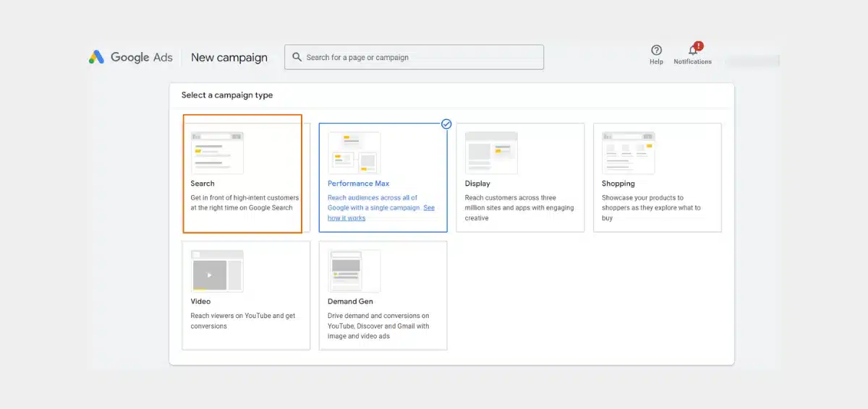Open the Notifications bell icon

click(693, 50)
